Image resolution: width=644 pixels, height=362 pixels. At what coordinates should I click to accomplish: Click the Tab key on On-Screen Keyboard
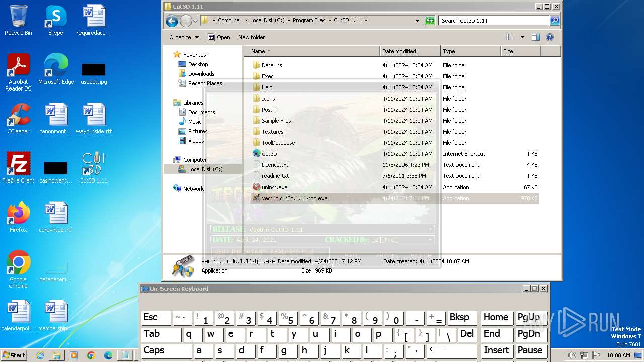click(161, 335)
